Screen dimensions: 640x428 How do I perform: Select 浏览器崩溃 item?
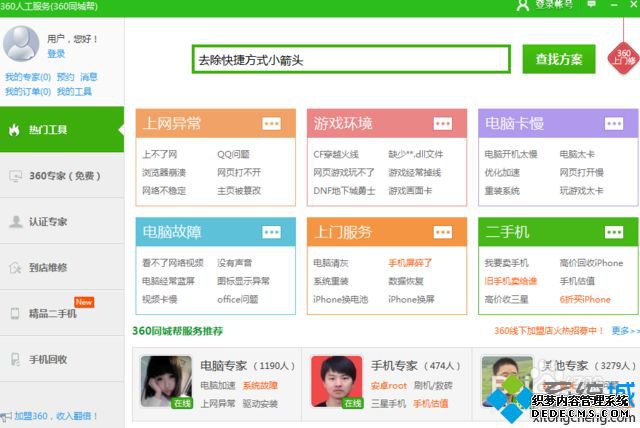[x=164, y=173]
